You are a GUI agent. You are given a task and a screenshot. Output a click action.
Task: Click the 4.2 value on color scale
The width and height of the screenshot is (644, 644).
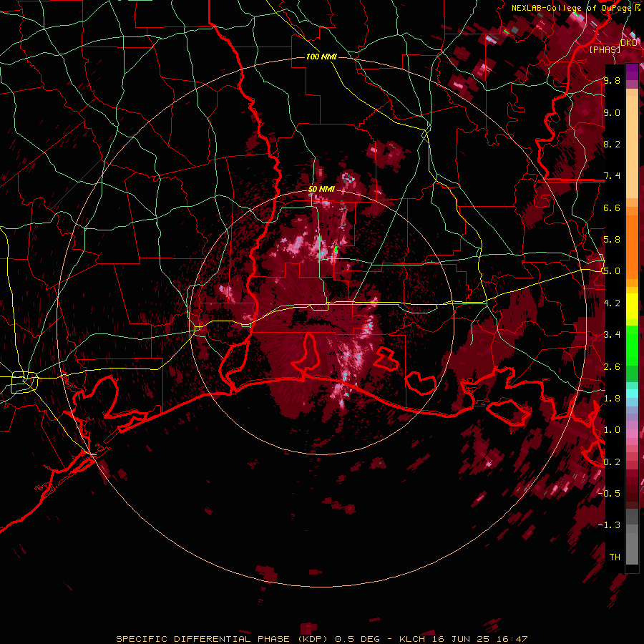click(x=612, y=303)
